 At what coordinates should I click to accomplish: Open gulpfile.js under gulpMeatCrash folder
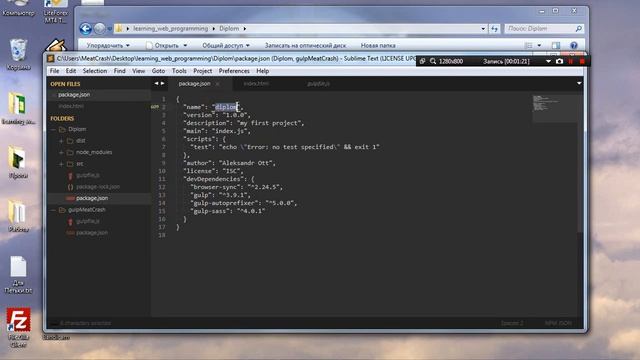[88, 221]
